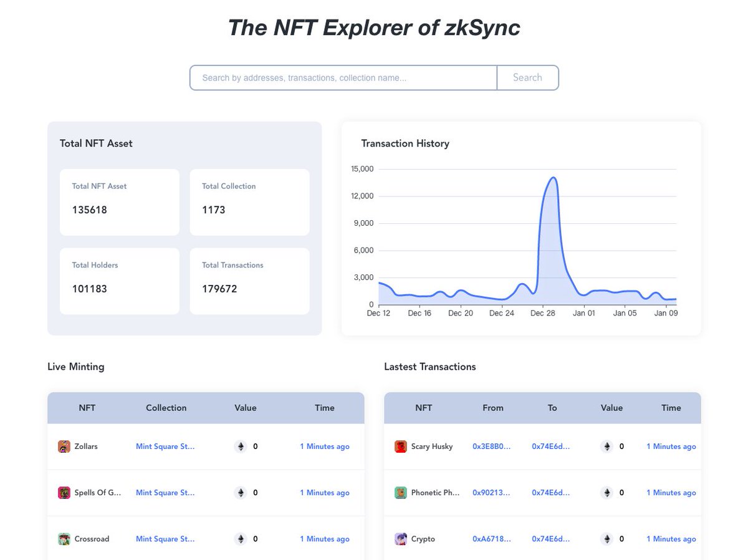748x560 pixels.
Task: Click Ethereum icon in Zollars value cell
Action: tap(241, 447)
